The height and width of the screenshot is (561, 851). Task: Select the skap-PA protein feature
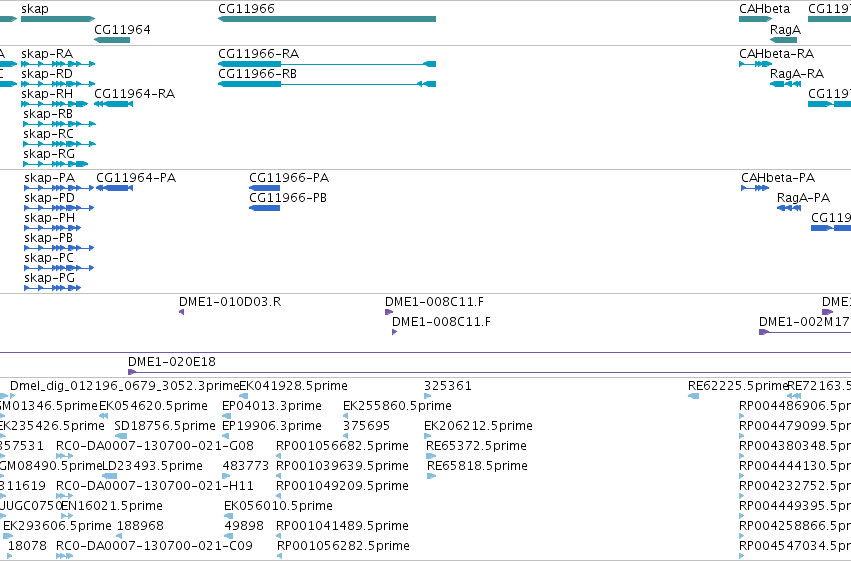(x=59, y=188)
